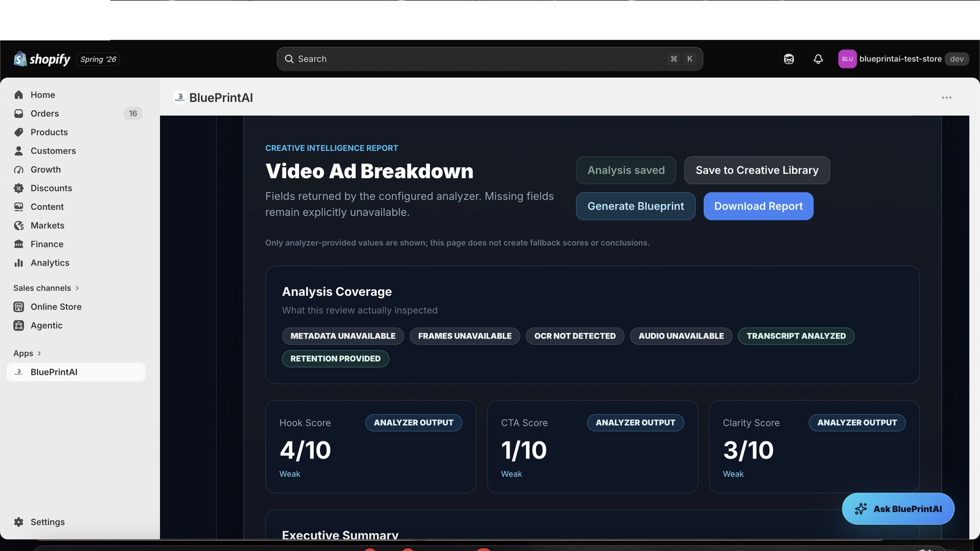Click the BluePrintAI header logo icon
The height and width of the screenshot is (551, 980).
[x=179, y=97]
